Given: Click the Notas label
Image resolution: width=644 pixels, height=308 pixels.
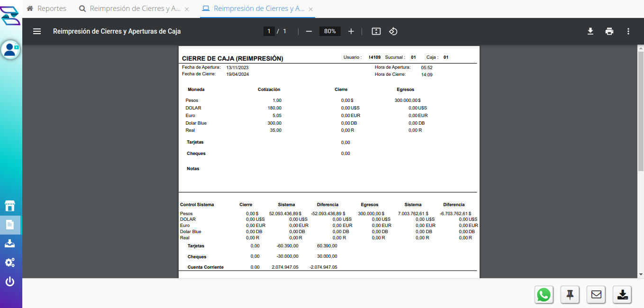Looking at the screenshot, I should (x=193, y=169).
